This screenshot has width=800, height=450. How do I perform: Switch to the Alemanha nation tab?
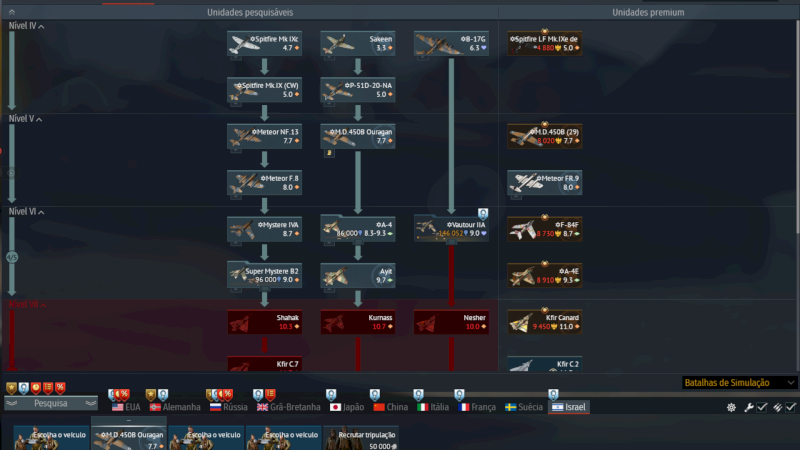pyautogui.click(x=175, y=407)
